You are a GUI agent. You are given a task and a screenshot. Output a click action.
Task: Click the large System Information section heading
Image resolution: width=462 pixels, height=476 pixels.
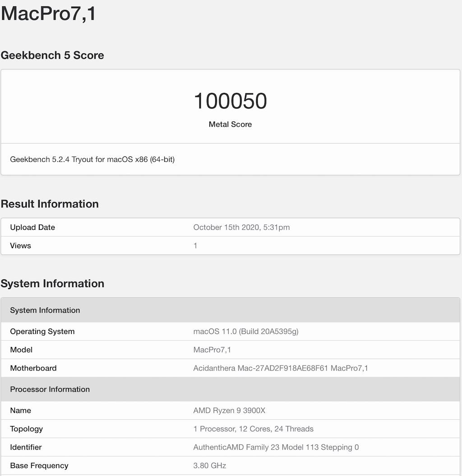click(x=52, y=284)
